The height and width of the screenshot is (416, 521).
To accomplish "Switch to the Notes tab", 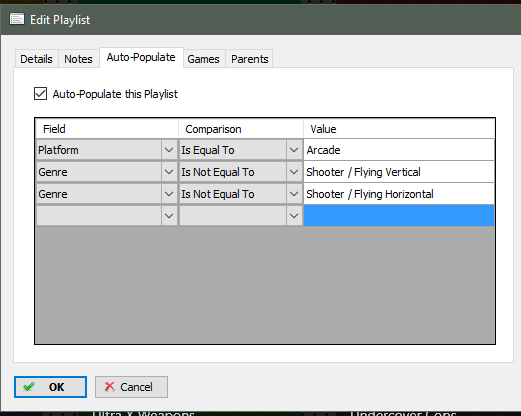I will [79, 59].
